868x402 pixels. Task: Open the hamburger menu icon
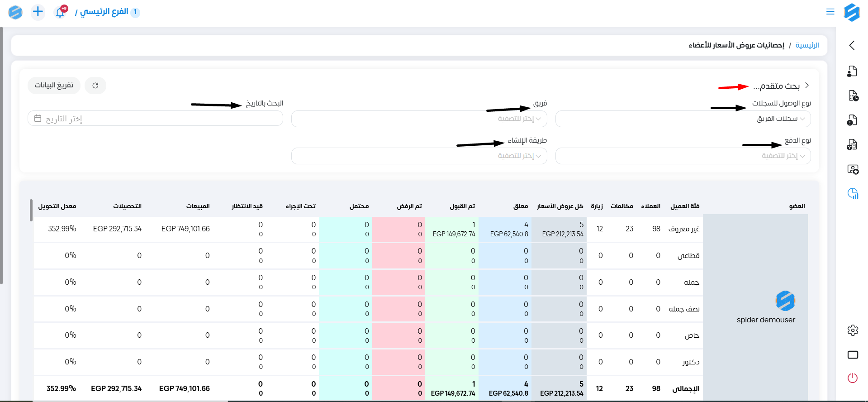830,12
